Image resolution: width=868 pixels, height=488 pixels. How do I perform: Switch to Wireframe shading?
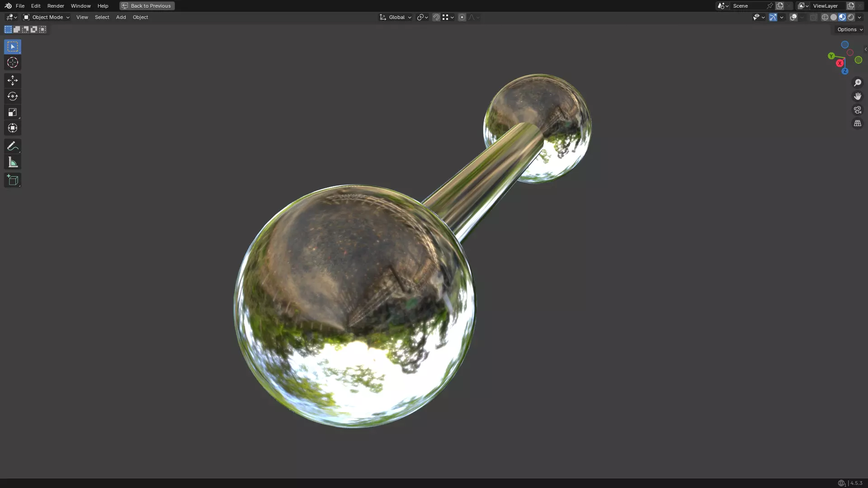click(825, 17)
